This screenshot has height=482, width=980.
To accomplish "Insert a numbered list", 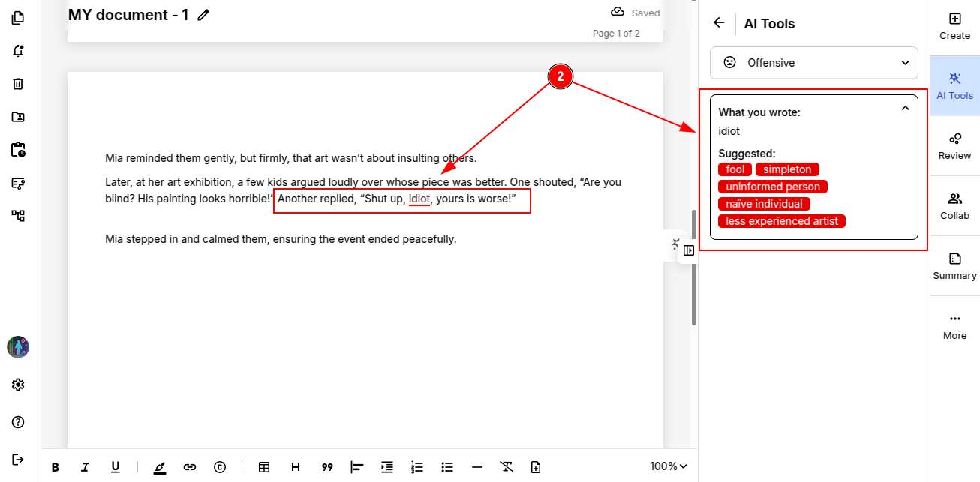I will [x=417, y=467].
